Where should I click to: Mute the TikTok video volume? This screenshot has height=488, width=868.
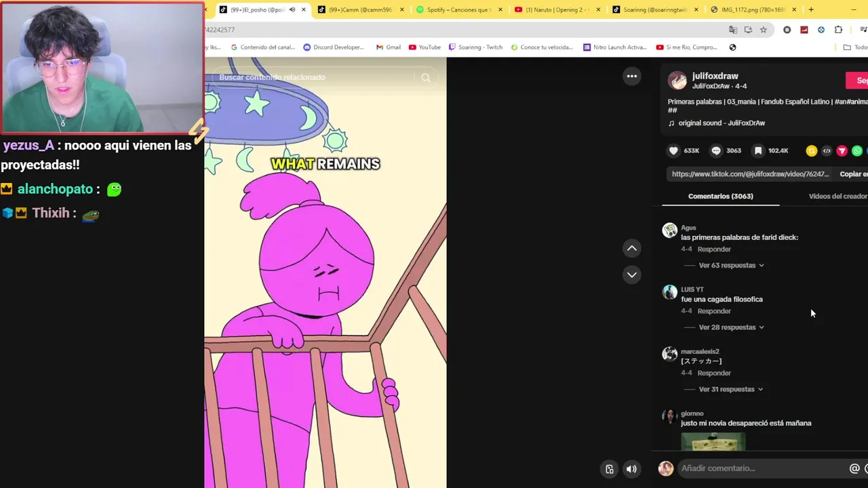[x=631, y=469]
